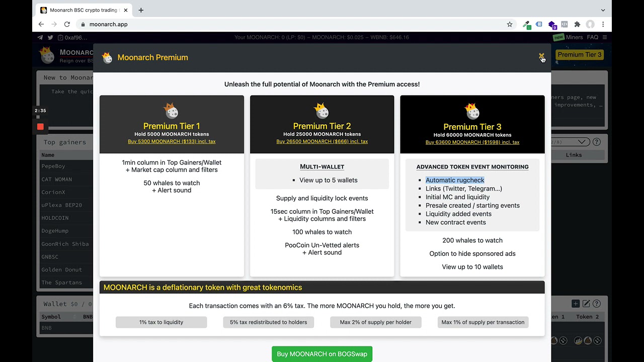The width and height of the screenshot is (644, 362).
Task: Go back to the previous page
Action: point(41,24)
